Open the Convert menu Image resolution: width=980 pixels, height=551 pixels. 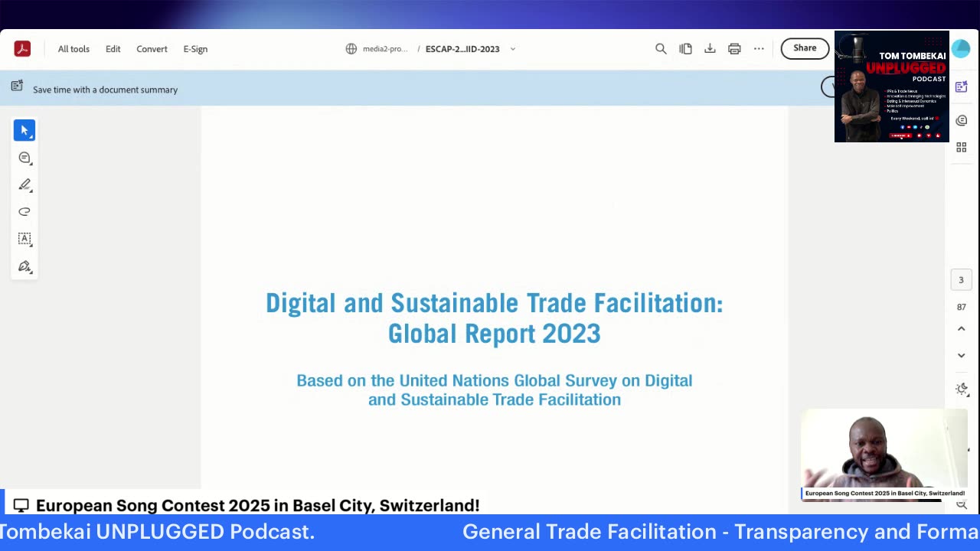(152, 49)
